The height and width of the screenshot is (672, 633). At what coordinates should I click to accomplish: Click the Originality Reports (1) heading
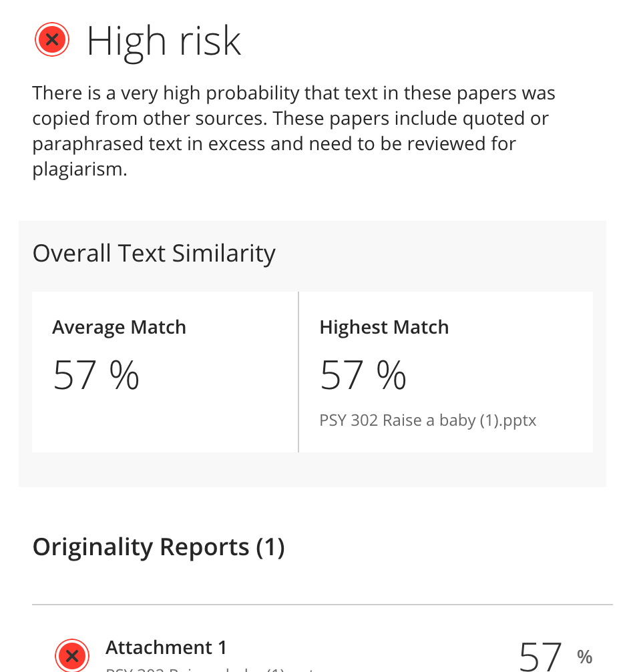click(x=159, y=547)
